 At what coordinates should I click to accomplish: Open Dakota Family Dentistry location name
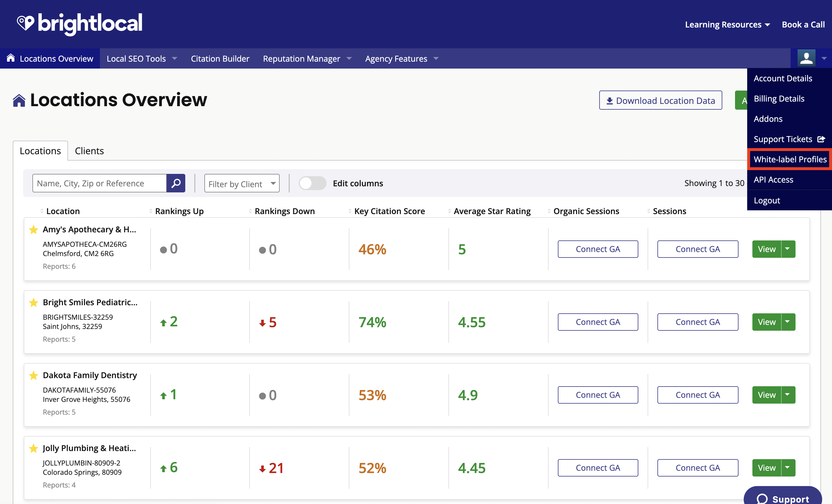[90, 375]
